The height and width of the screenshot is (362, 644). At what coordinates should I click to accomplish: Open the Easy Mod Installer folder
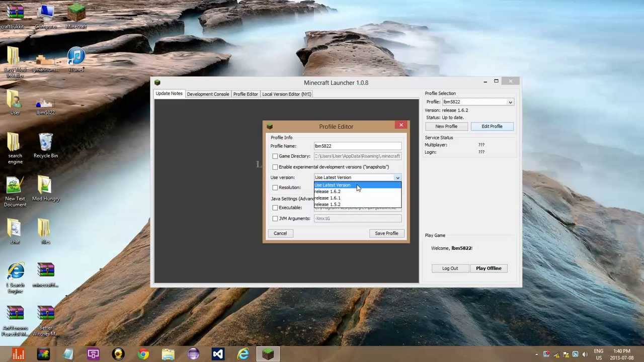click(15, 63)
